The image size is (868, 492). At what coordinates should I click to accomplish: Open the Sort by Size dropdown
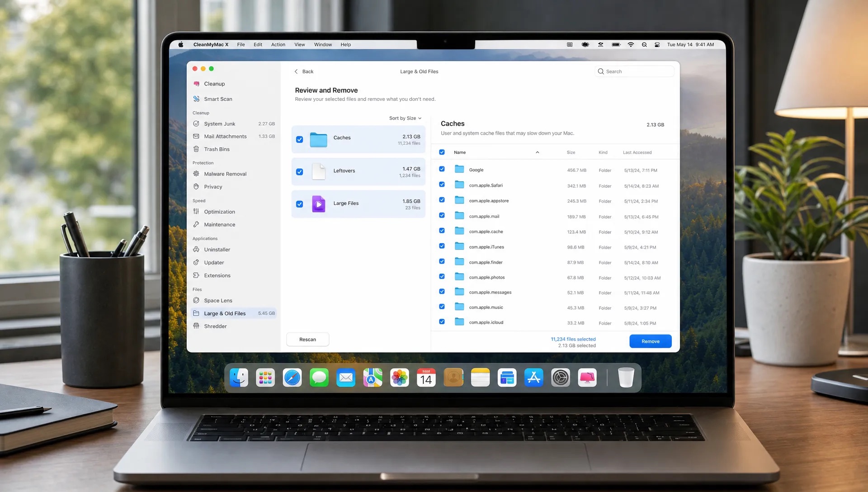(405, 118)
